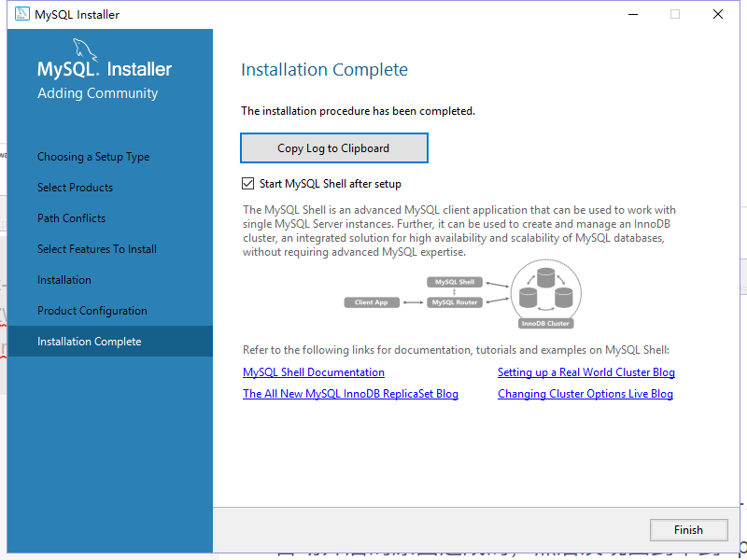747x560 pixels.
Task: Click the MySQL Router box in diagram
Action: tap(455, 302)
